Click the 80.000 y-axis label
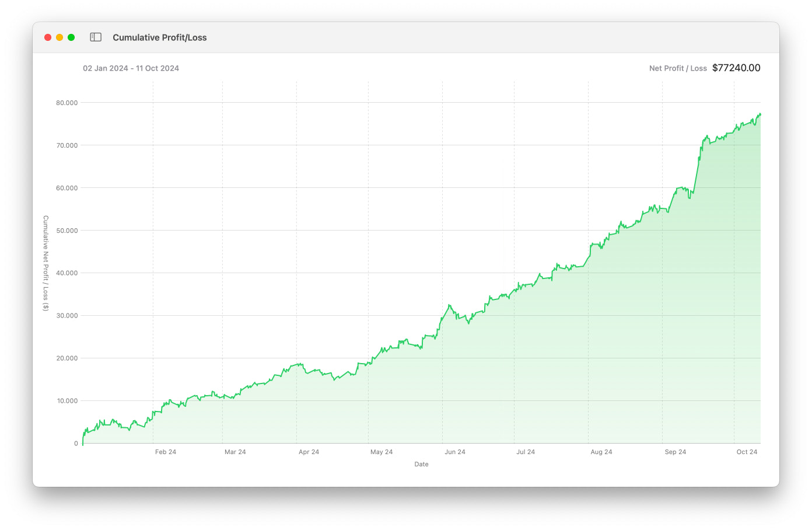812x530 pixels. (67, 103)
